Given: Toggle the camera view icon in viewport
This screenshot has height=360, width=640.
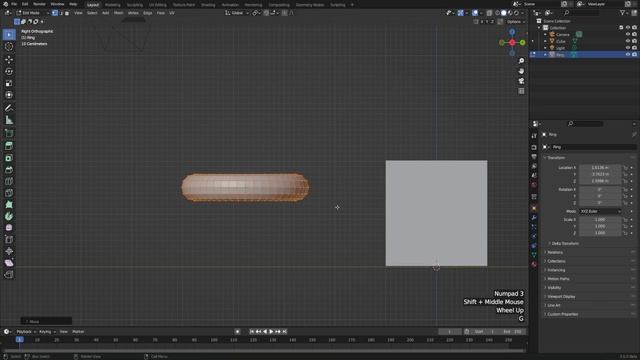Looking at the screenshot, I should pyautogui.click(x=521, y=81).
